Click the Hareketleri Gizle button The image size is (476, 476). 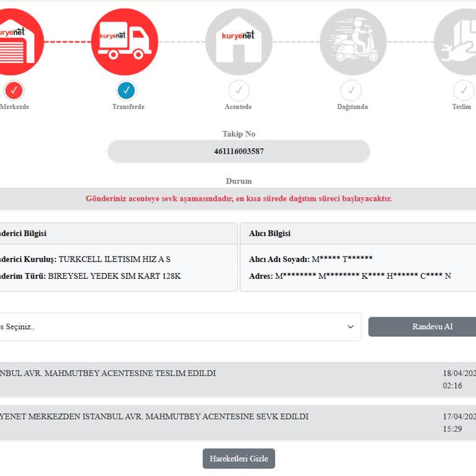coord(239,459)
